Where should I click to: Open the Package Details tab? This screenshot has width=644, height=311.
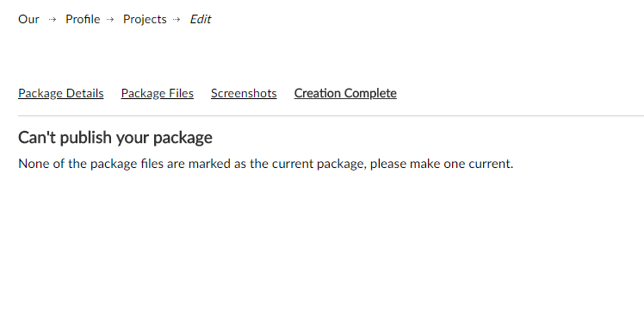coord(61,93)
